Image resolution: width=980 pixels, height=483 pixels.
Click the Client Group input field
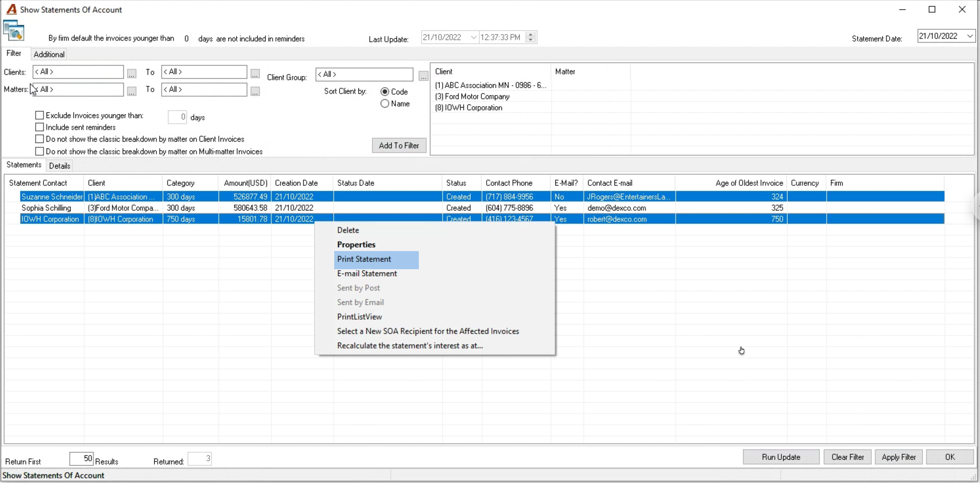pos(364,75)
